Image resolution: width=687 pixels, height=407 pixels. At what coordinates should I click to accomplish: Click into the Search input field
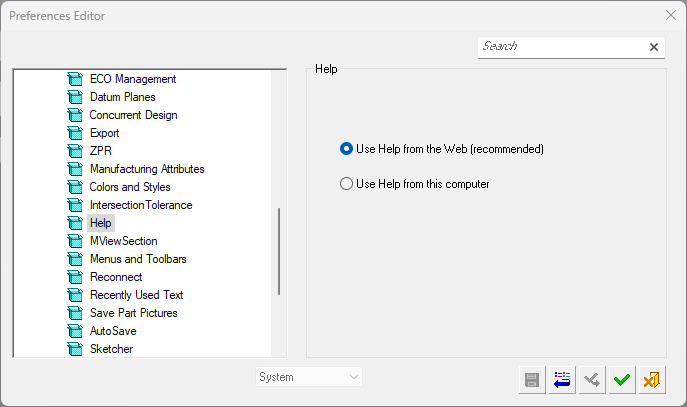click(560, 47)
